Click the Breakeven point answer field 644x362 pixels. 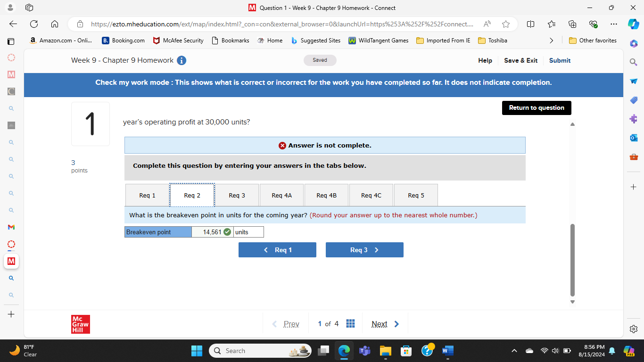coord(212,232)
